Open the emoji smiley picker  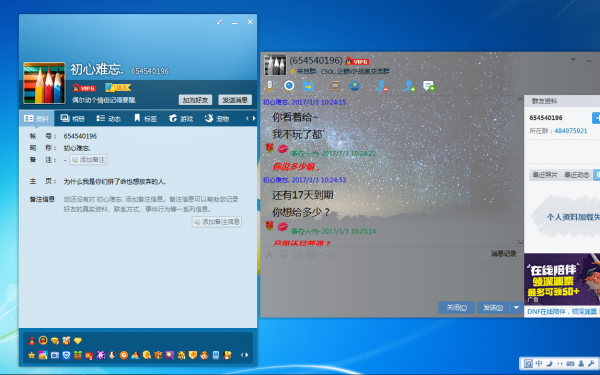(x=284, y=254)
